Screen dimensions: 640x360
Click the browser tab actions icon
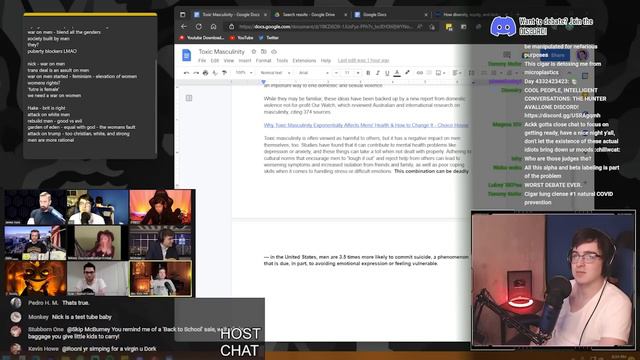click(182, 15)
